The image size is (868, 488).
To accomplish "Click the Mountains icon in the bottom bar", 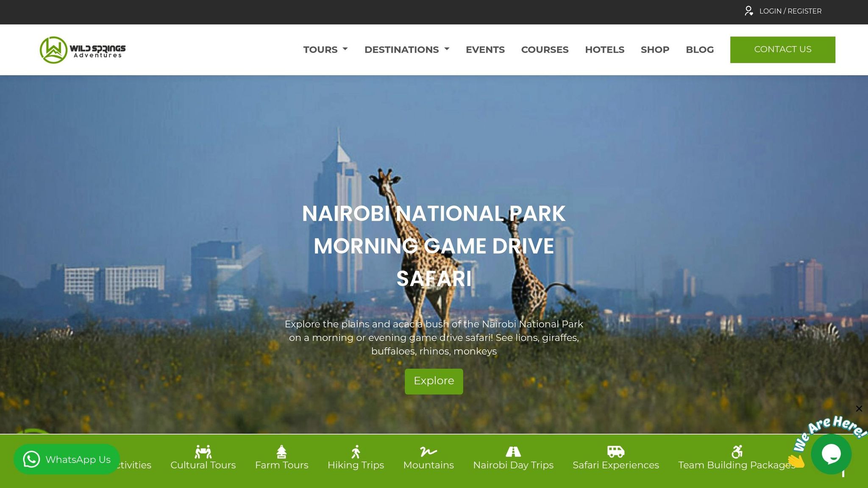I will [428, 452].
